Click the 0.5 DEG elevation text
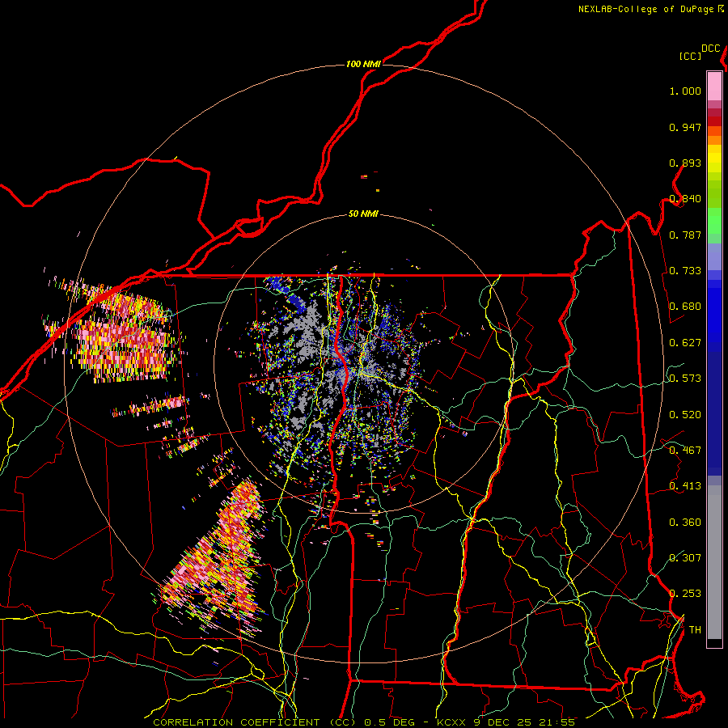Screen dimensions: 728x728 coord(389,722)
